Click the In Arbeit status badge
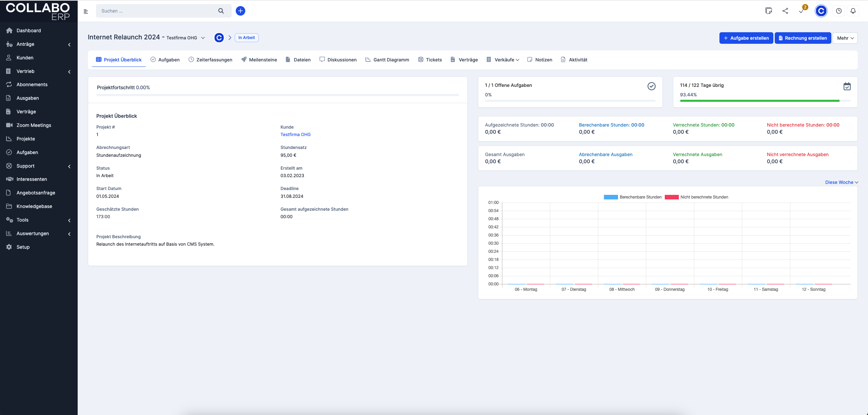The height and width of the screenshot is (415, 868). pos(247,38)
